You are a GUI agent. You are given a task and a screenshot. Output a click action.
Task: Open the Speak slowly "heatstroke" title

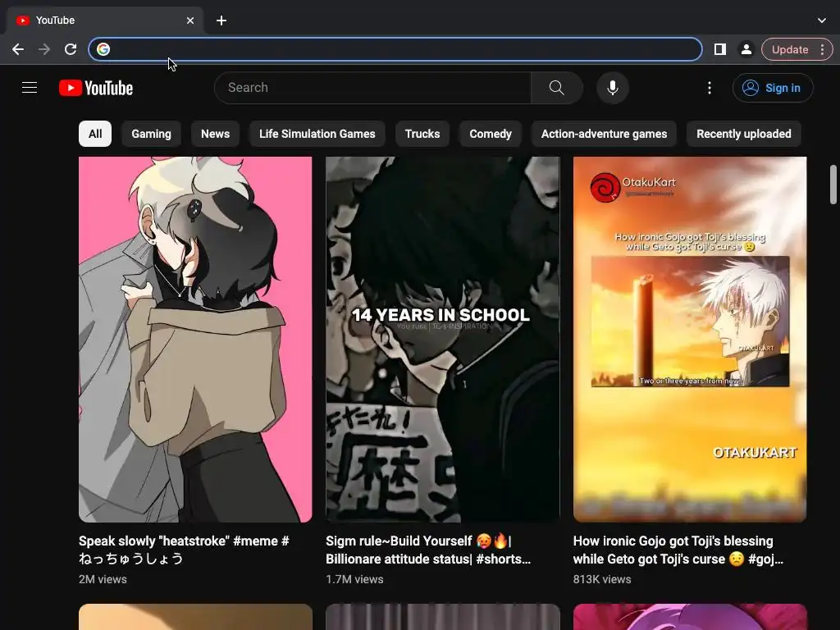[185, 550]
